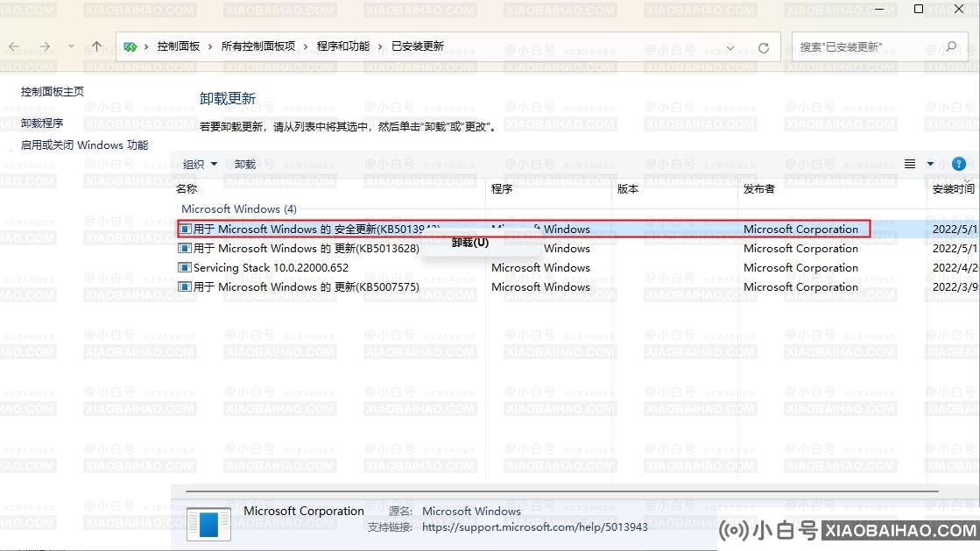Select the KB5013943 security update row

coord(524,229)
